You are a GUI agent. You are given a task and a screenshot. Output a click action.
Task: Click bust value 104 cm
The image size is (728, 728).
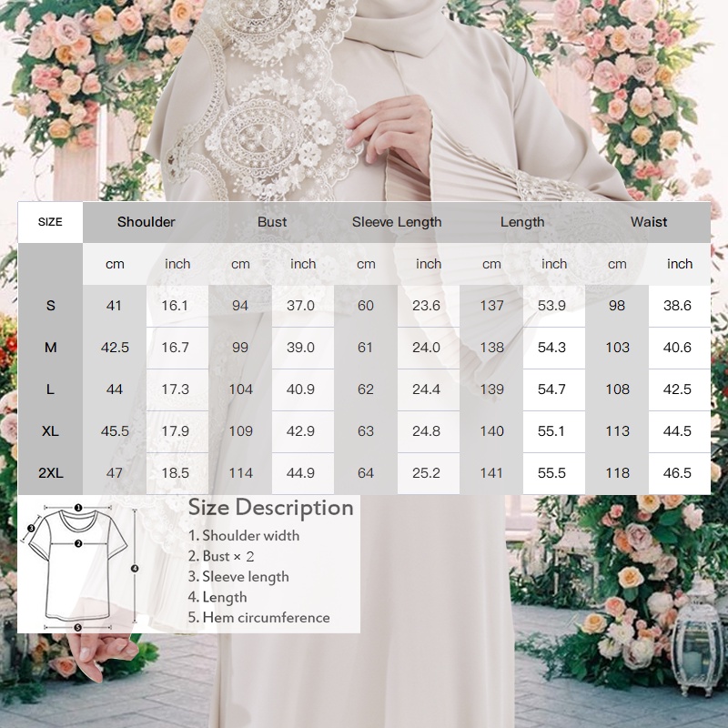pos(240,389)
